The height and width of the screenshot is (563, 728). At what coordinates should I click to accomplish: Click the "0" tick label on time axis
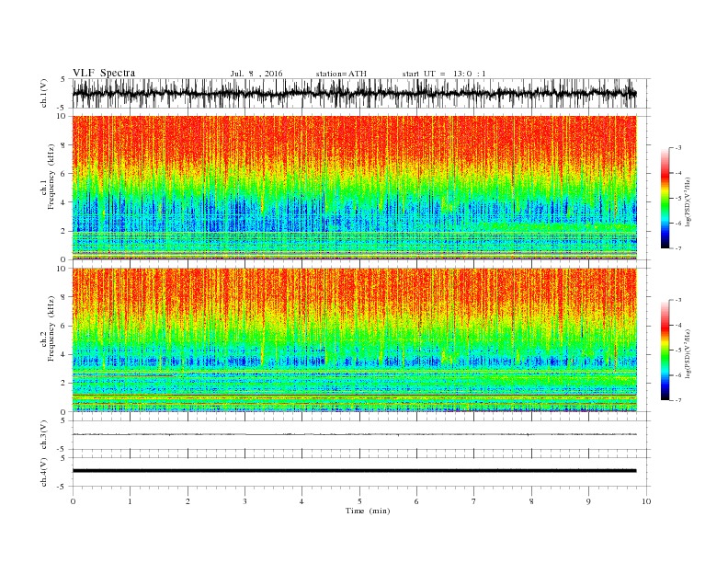(x=73, y=501)
